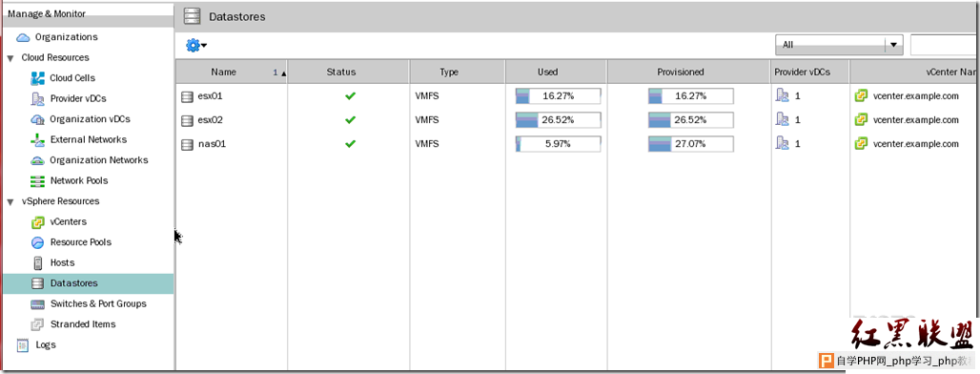Click nas01 Used progress bar
Viewport: 980px width, 374px height.
558,144
